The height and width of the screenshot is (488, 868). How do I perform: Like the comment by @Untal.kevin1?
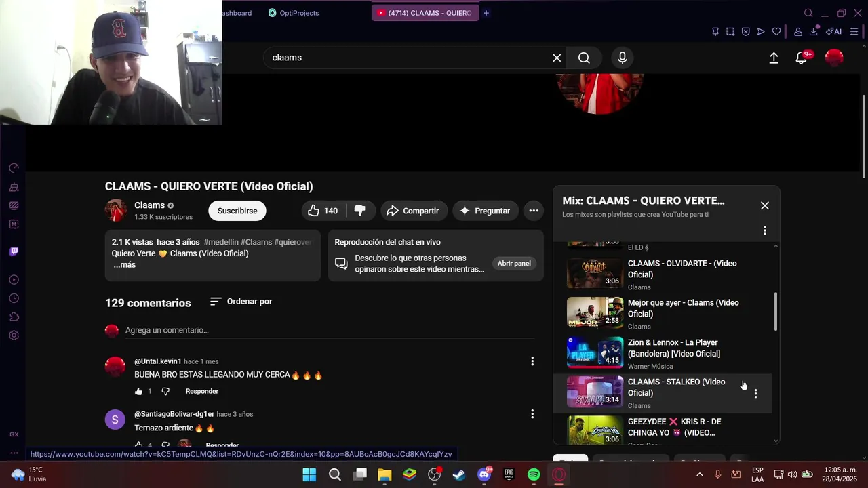tap(138, 391)
